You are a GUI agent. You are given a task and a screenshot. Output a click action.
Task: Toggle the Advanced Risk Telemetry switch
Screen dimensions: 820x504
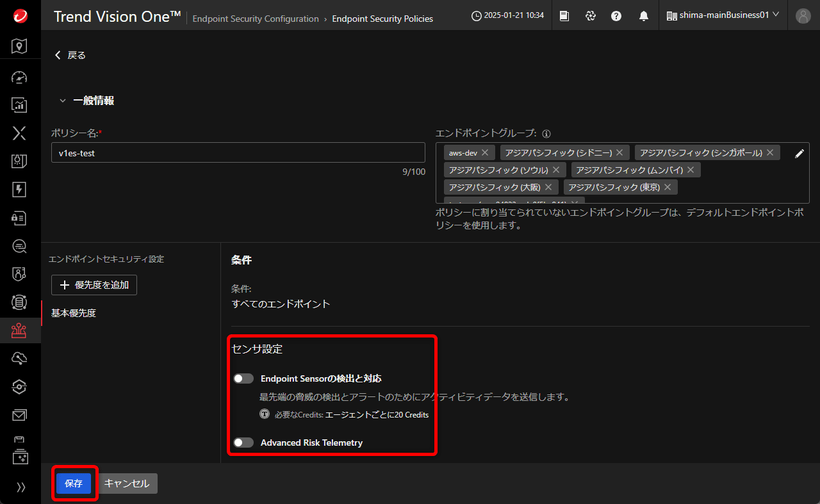[243, 443]
